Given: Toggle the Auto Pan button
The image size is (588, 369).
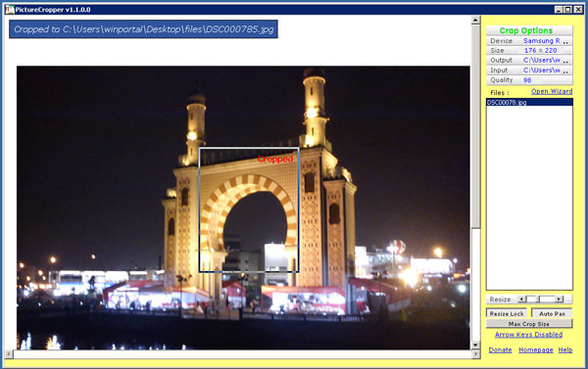Looking at the screenshot, I should point(552,313).
